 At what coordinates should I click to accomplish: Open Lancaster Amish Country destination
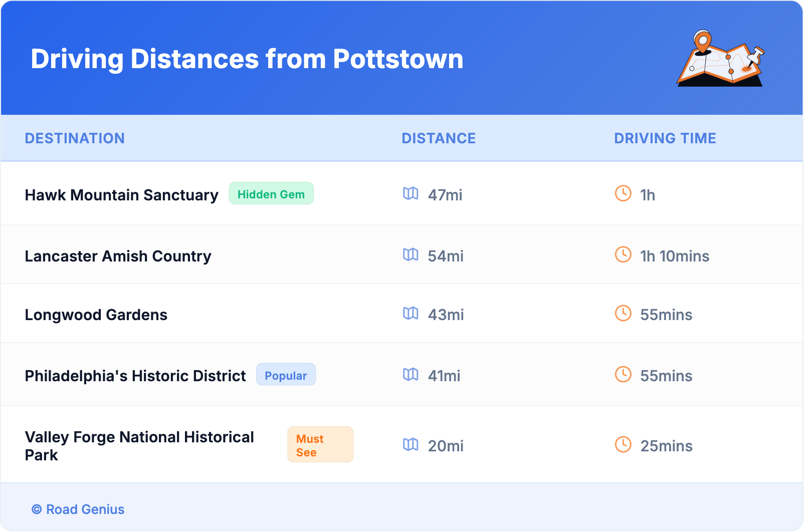[x=118, y=256]
